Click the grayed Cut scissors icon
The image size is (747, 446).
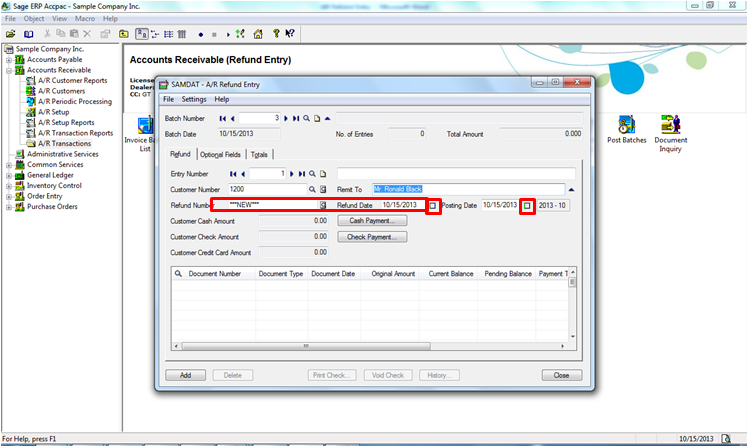(x=47, y=34)
